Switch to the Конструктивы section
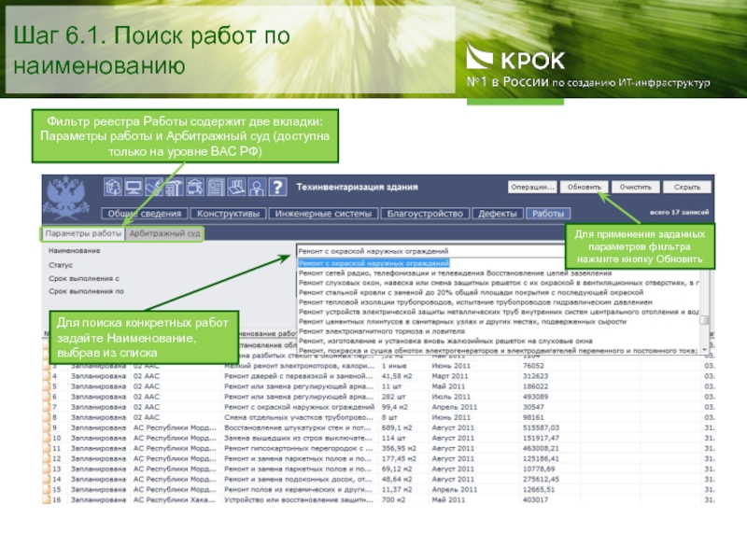 pyautogui.click(x=228, y=214)
